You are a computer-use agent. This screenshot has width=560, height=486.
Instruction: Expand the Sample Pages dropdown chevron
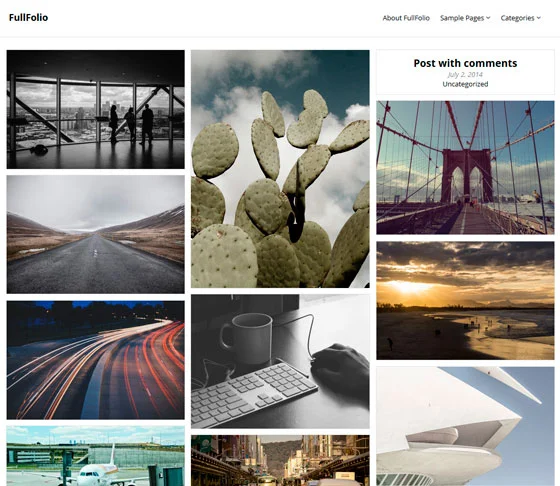click(488, 18)
